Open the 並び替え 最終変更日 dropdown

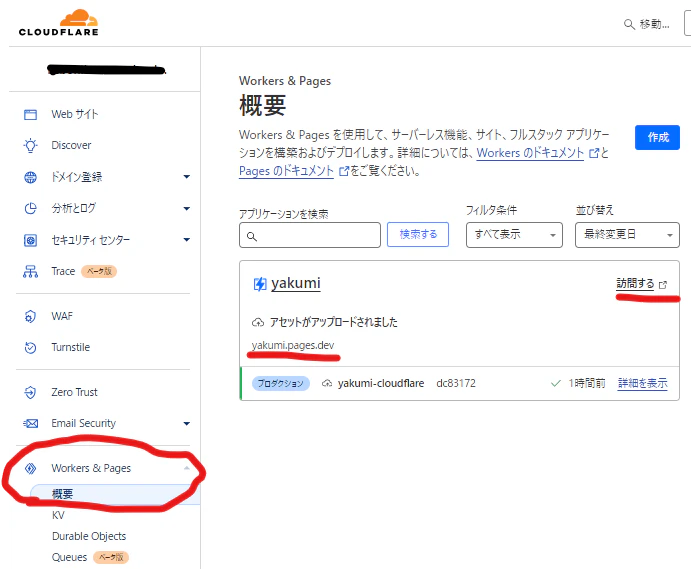click(x=627, y=235)
